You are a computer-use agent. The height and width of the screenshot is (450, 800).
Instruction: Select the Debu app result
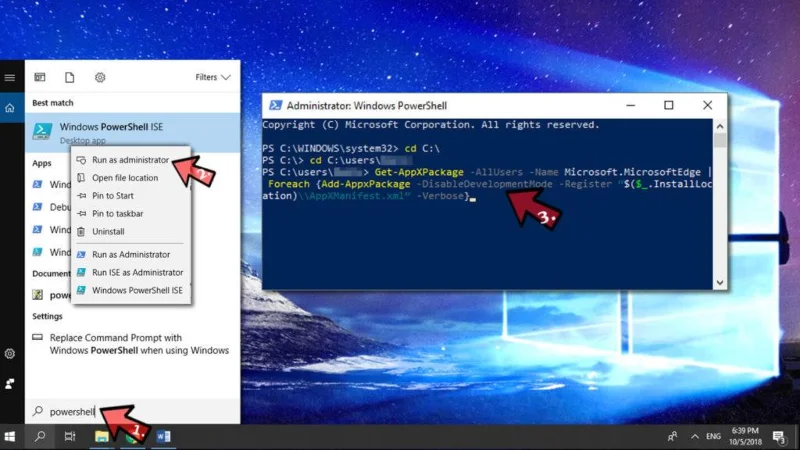[x=51, y=207]
